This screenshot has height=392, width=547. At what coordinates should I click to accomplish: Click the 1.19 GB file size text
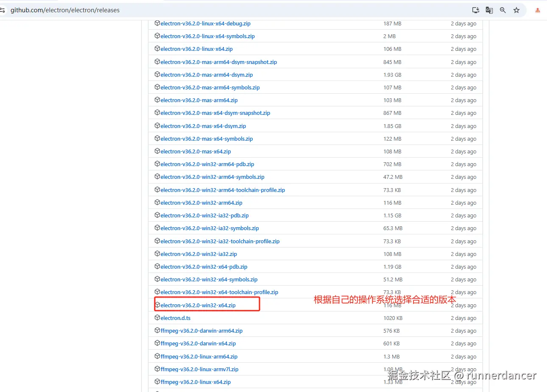(x=392, y=267)
